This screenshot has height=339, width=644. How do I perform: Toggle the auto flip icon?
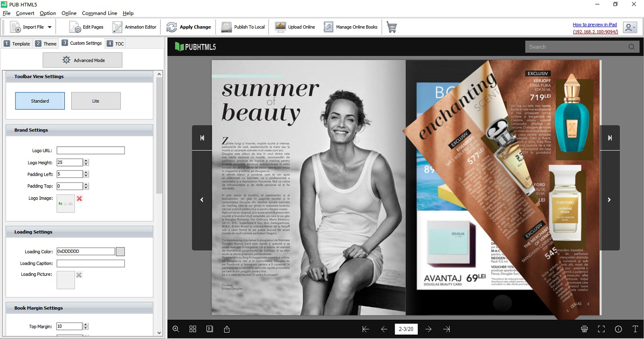210,329
